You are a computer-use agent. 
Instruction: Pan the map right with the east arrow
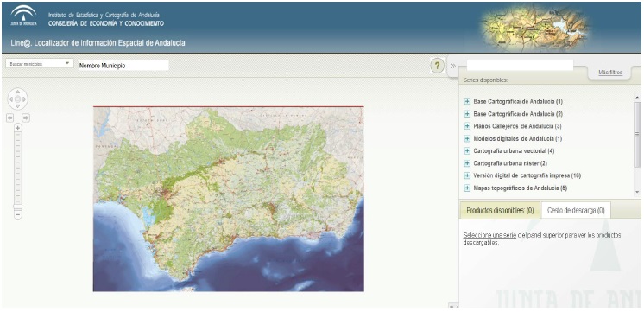coord(24,99)
